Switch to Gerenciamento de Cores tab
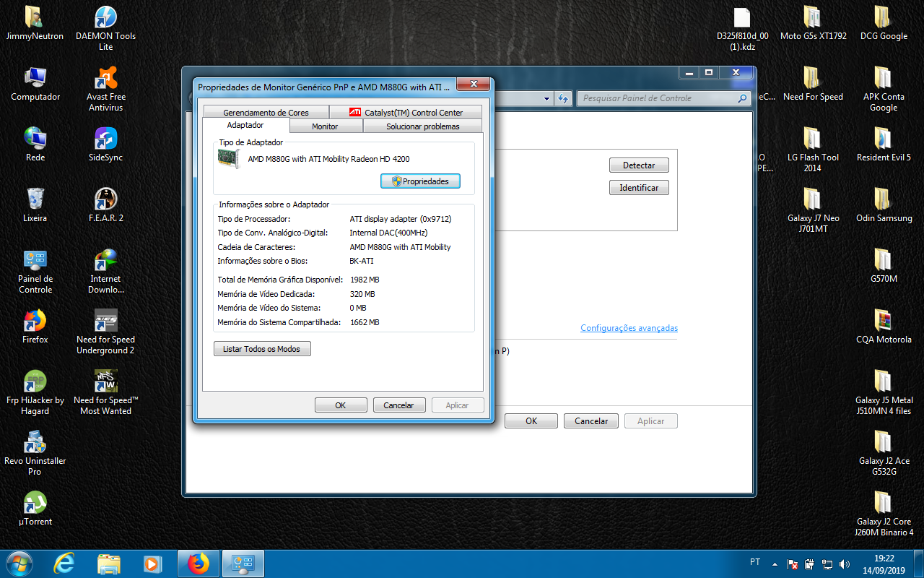 click(266, 113)
